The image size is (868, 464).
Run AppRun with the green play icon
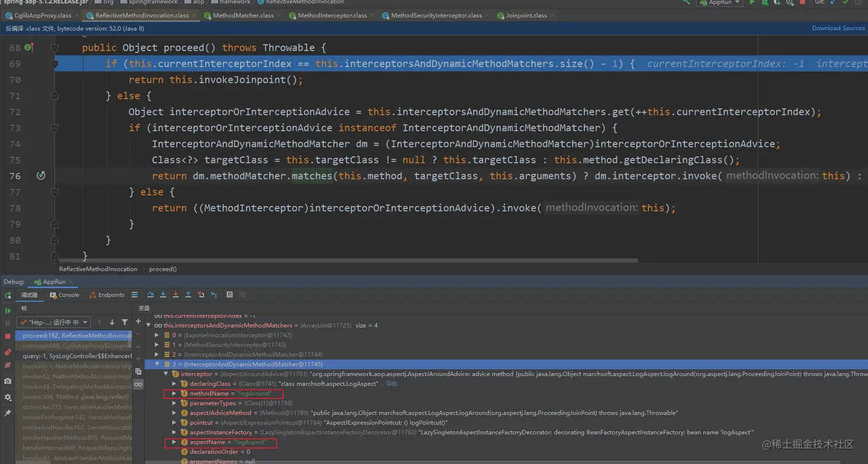tap(752, 2)
